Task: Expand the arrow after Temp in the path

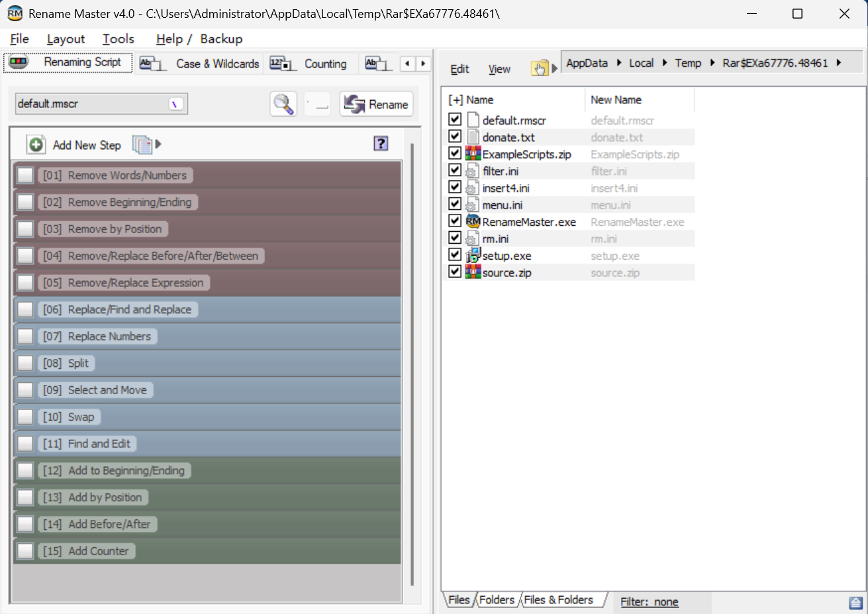Action: point(712,63)
